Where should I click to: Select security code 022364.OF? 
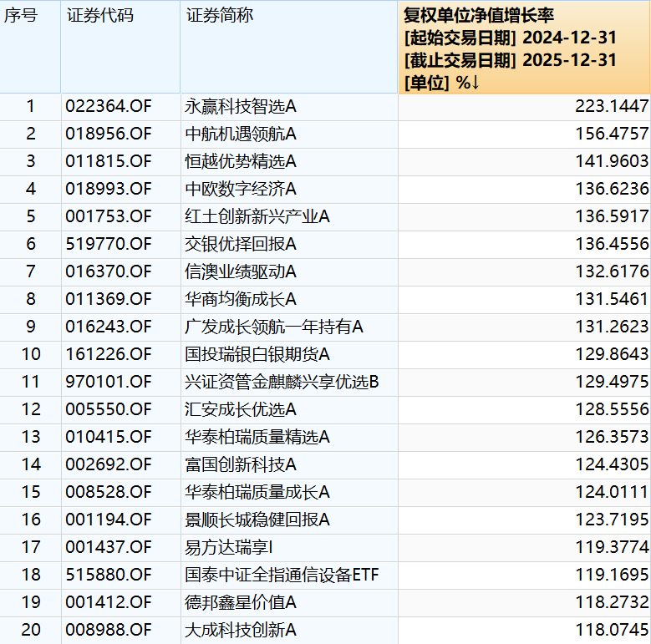109,106
